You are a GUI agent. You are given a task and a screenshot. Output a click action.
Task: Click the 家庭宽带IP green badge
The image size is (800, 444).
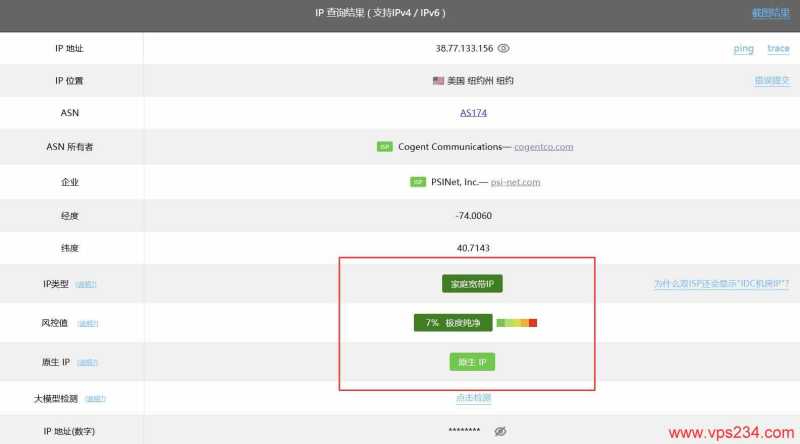[473, 285]
